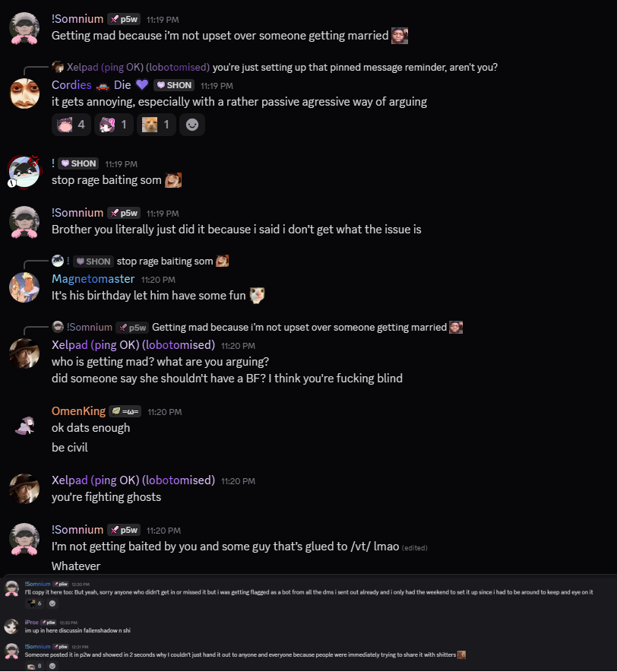The height and width of the screenshot is (672, 617).
Task: Click the emoji after 'someone getting married' top message
Action: tap(400, 36)
